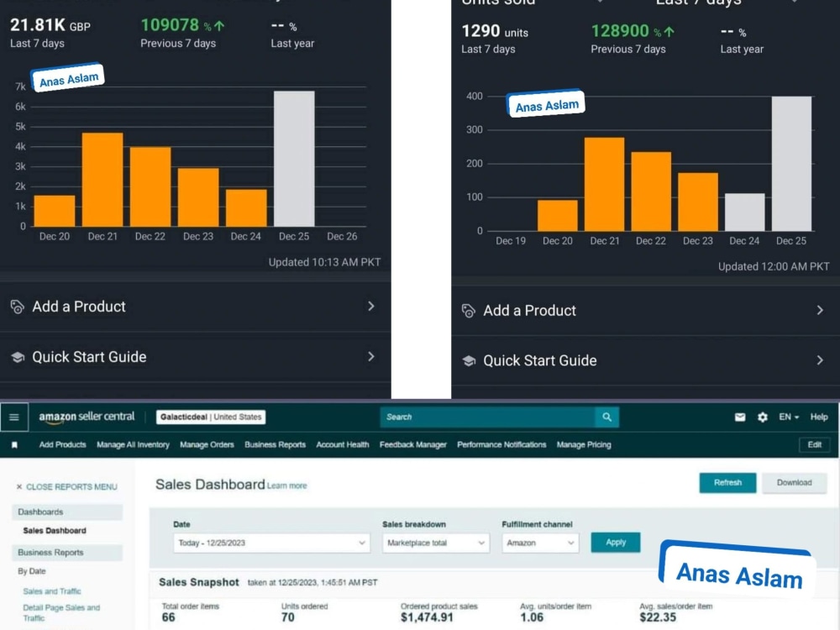Open the Fulfillment channel Amazon dropdown
The width and height of the screenshot is (840, 630).
[x=540, y=543]
